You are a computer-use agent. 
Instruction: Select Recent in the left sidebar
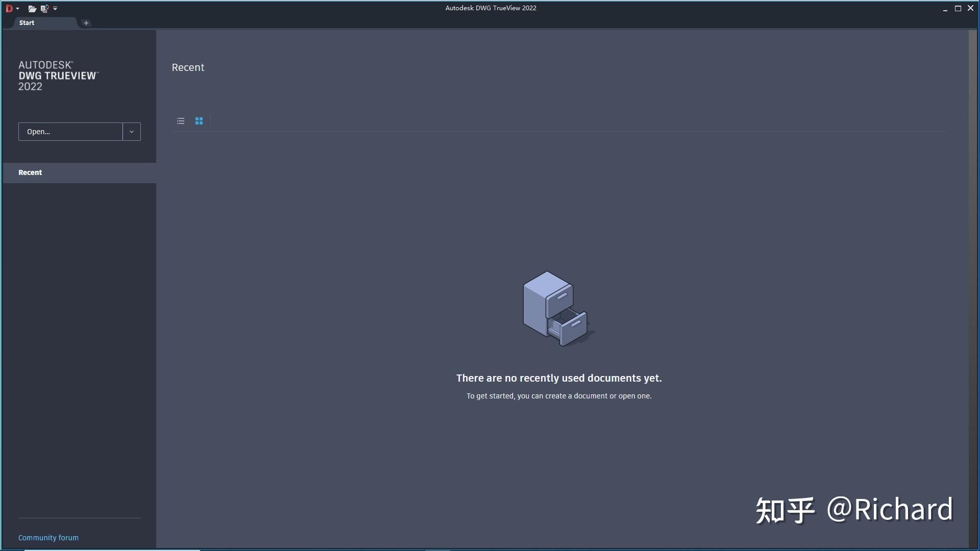coord(31,172)
